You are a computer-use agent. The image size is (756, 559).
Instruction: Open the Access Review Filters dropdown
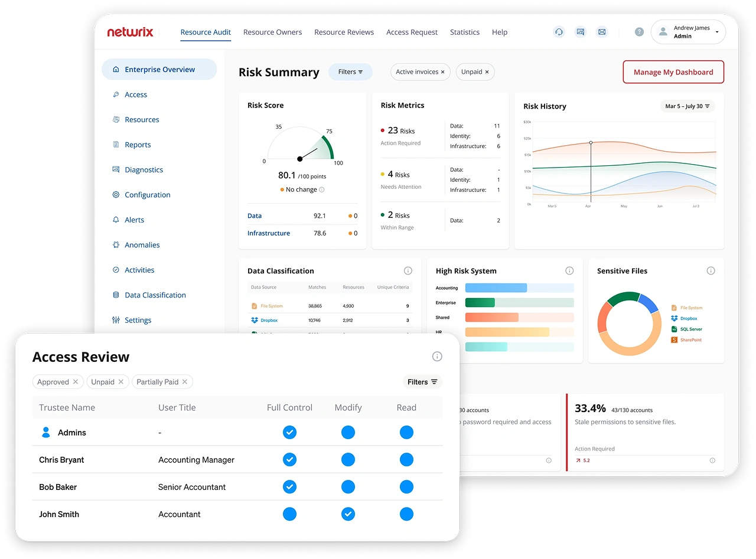pyautogui.click(x=422, y=382)
